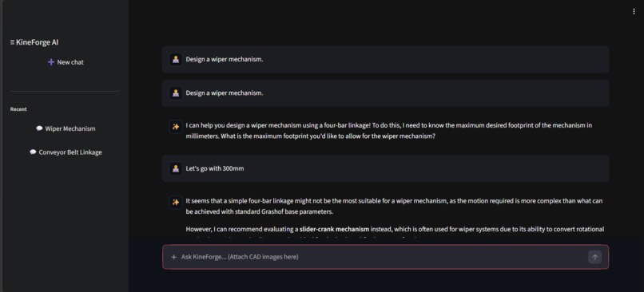Click the bold slider-crank mechanism text
The height and width of the screenshot is (292, 644).
coord(334,229)
